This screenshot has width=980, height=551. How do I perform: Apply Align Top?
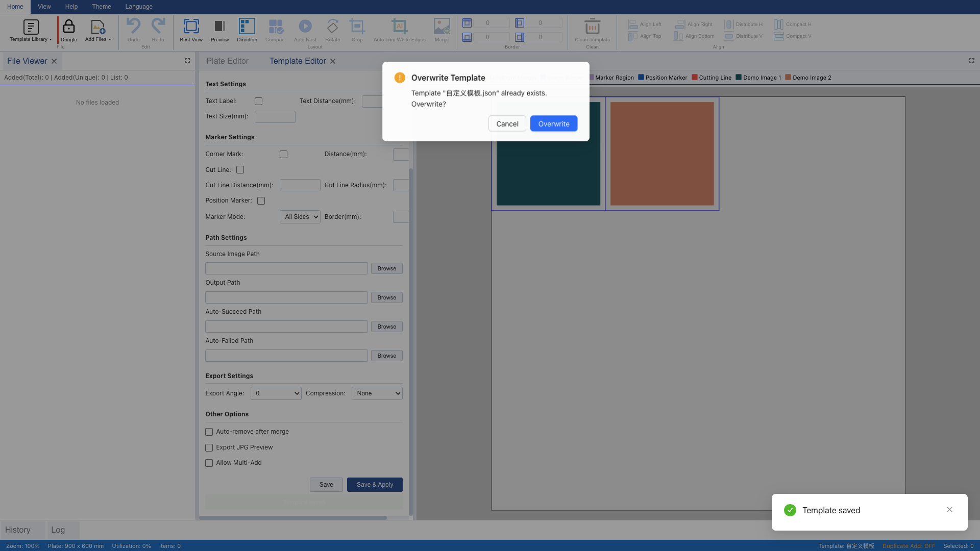(x=645, y=36)
